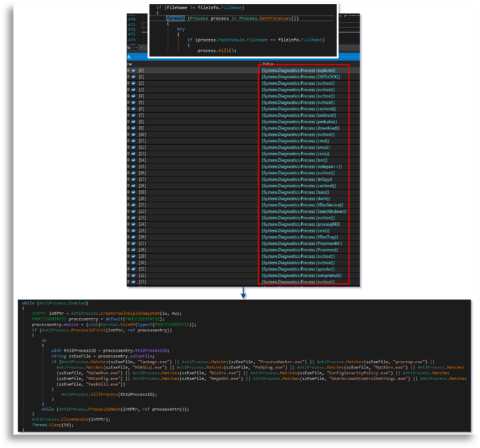480x448 pixels.
Task: Click the object icon for row [17]
Action: (133, 179)
